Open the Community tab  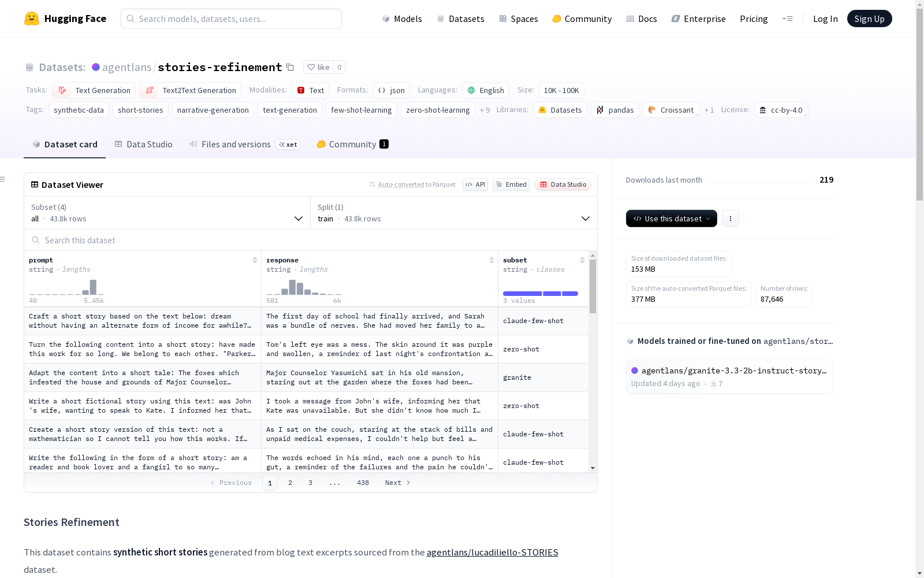coord(352,144)
